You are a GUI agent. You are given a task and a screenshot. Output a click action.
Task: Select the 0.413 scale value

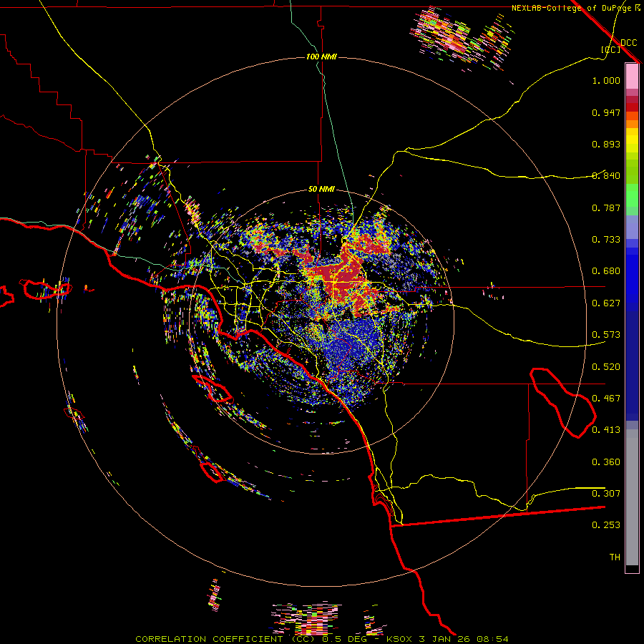[x=606, y=430]
